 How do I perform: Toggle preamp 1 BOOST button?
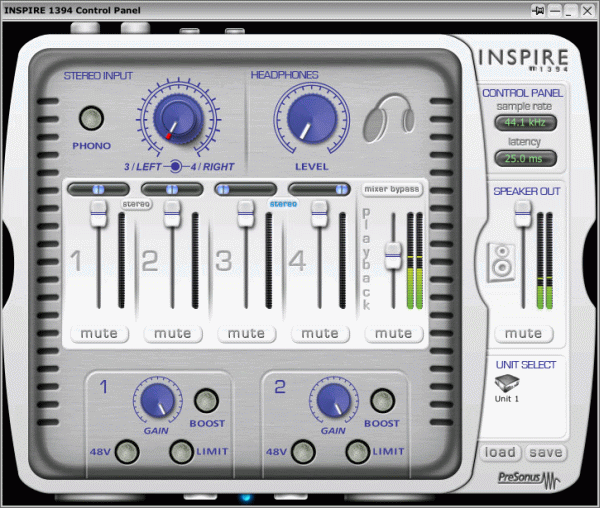pos(206,401)
